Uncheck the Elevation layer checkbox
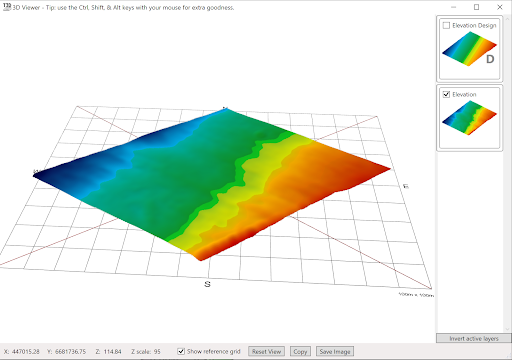The width and height of the screenshot is (512, 360). (x=446, y=94)
